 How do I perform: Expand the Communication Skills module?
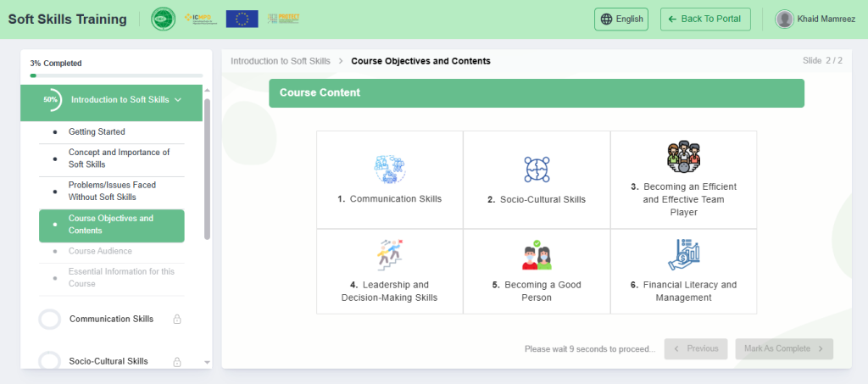(x=111, y=320)
